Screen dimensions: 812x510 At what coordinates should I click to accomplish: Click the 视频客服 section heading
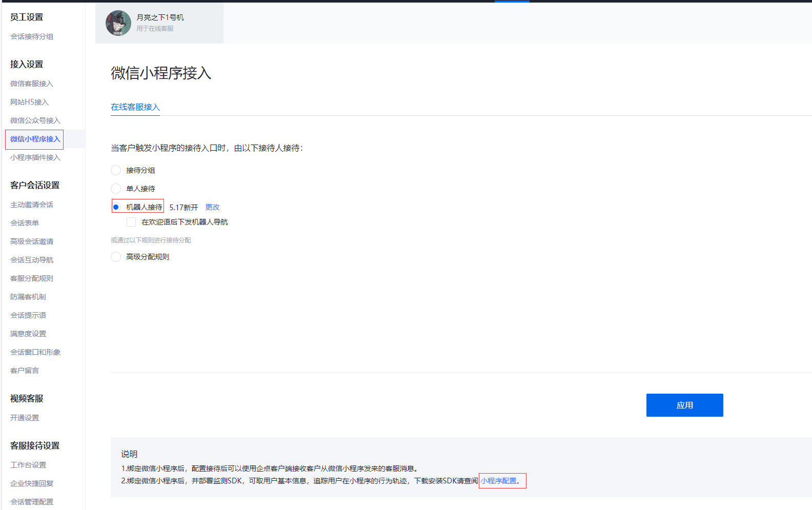(x=27, y=398)
